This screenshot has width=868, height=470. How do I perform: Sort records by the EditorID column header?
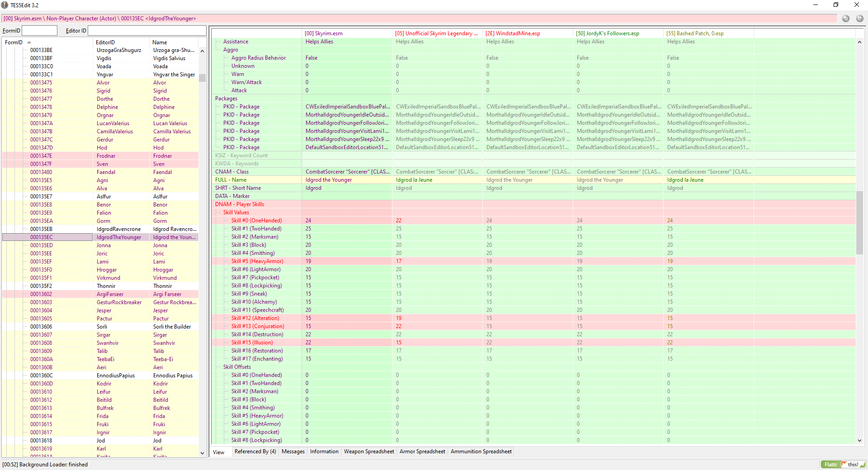[121, 42]
